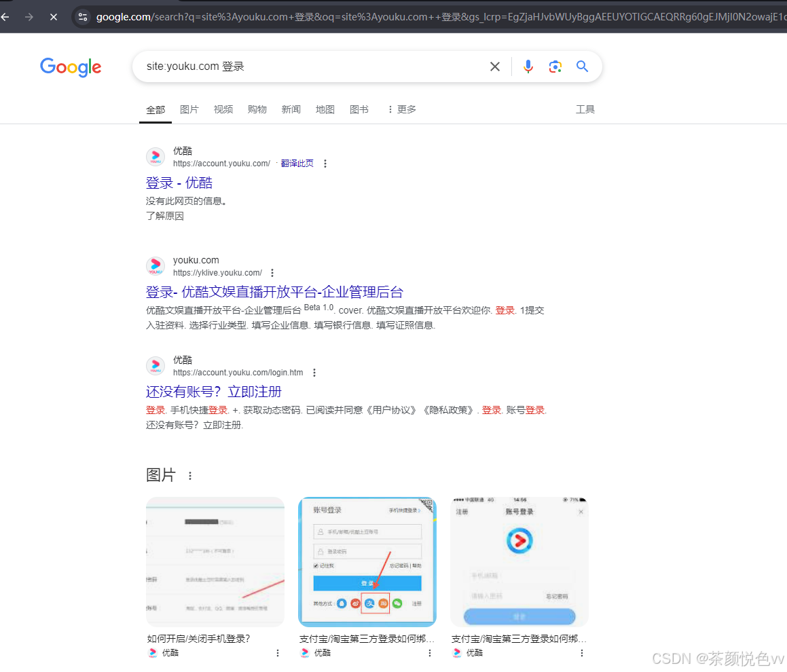Click the 了解原因 link

coord(164,217)
